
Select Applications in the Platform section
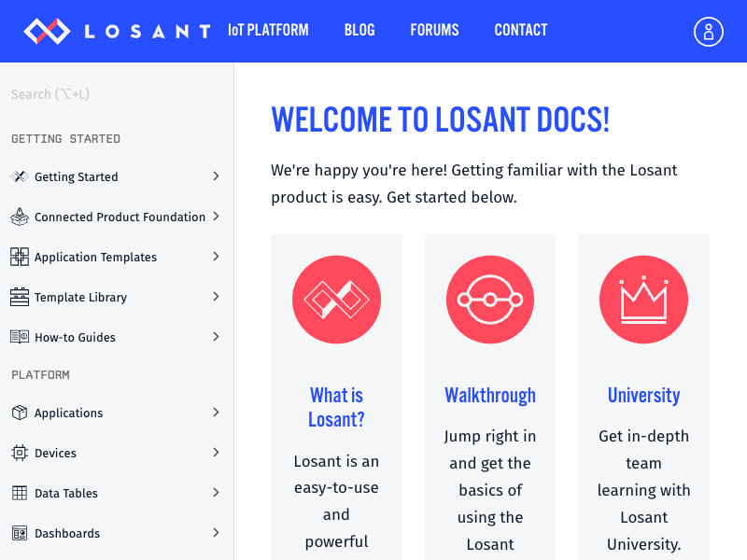(x=68, y=413)
